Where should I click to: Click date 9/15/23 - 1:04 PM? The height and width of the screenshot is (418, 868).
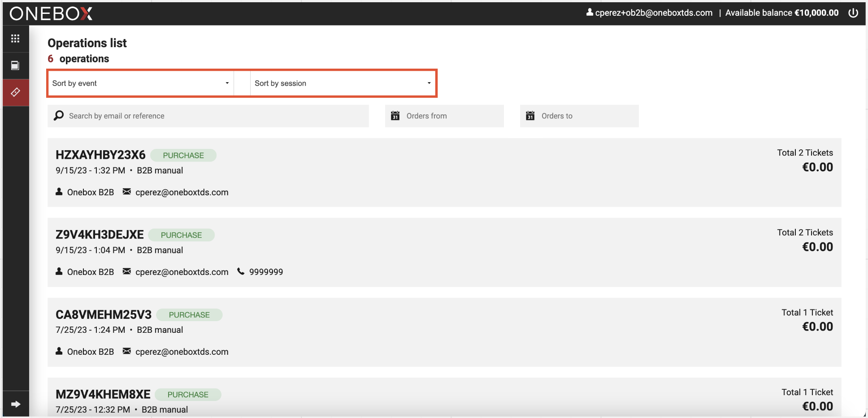point(91,250)
